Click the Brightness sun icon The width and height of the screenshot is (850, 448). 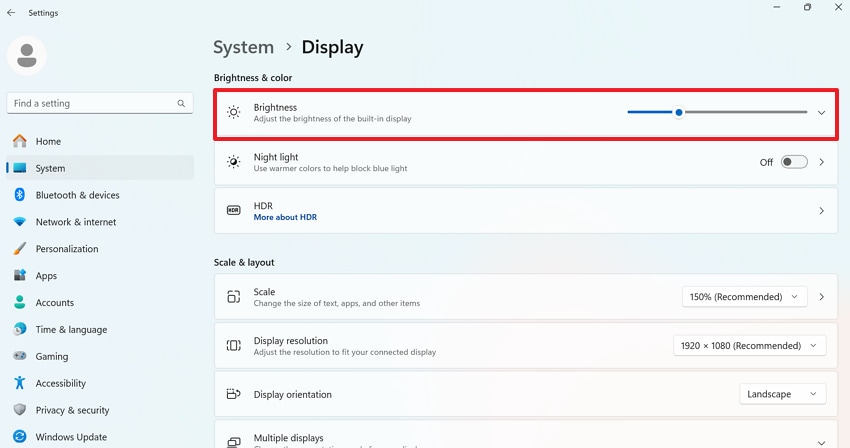[234, 112]
